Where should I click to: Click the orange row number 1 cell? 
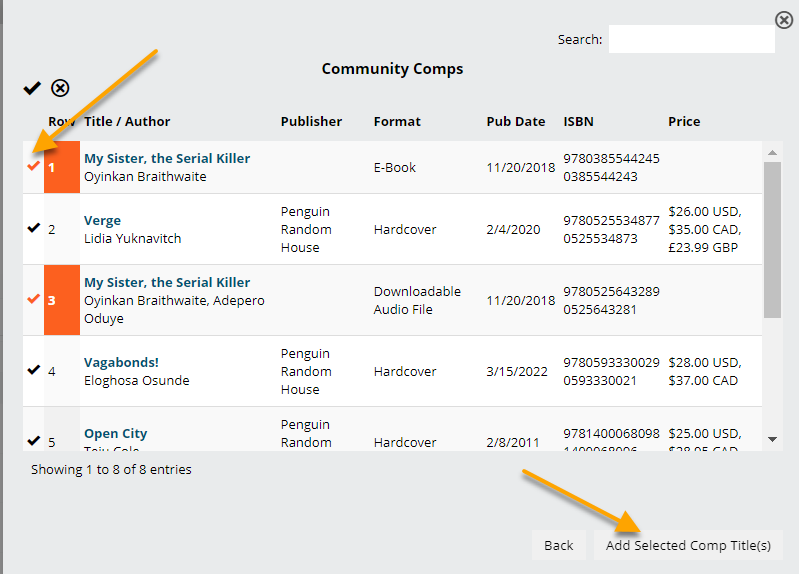[62, 167]
